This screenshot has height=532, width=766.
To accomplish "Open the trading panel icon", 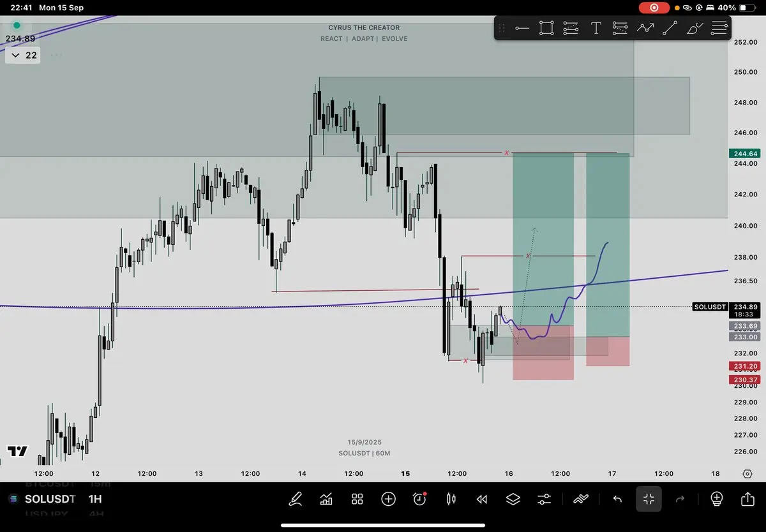I will point(581,499).
